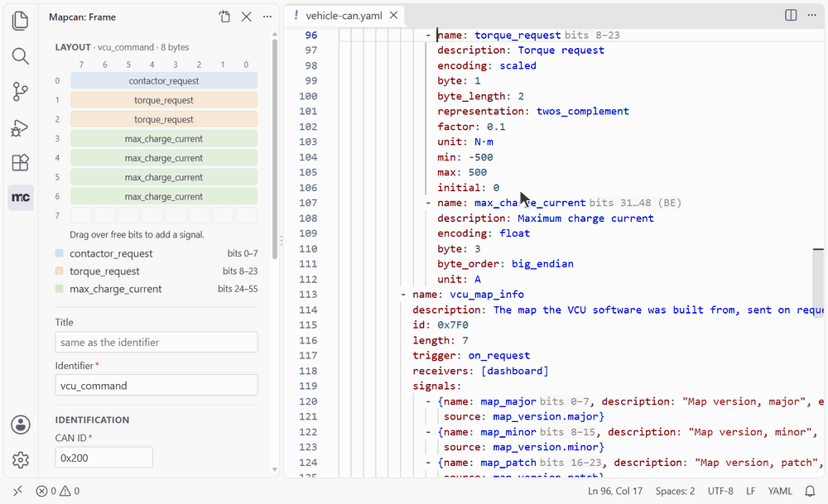Click 'float' encoding value on line 109
This screenshot has height=504, width=828.
click(515, 233)
